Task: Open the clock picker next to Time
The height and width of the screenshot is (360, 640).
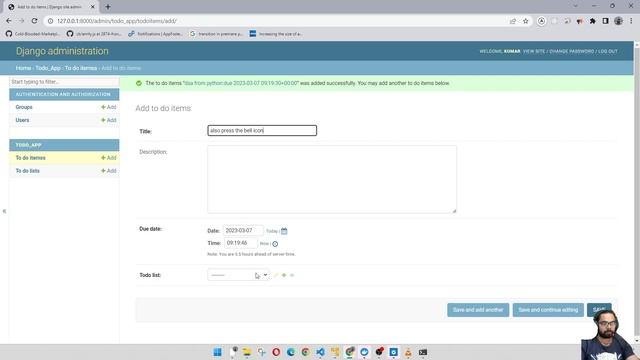Action: 275,244
